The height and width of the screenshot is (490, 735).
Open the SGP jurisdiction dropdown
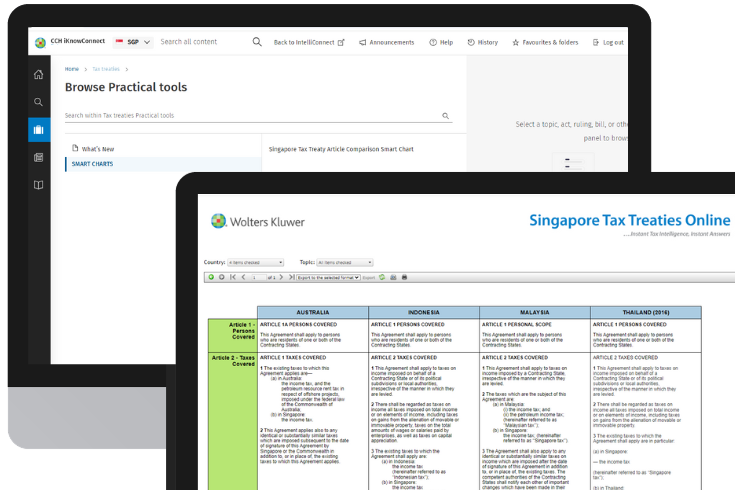134,42
